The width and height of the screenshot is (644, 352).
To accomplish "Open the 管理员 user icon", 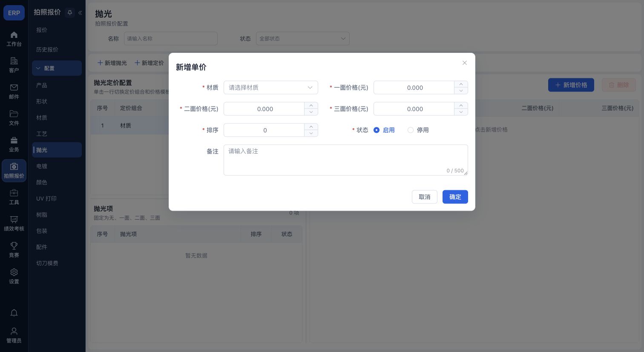I will coord(14,331).
